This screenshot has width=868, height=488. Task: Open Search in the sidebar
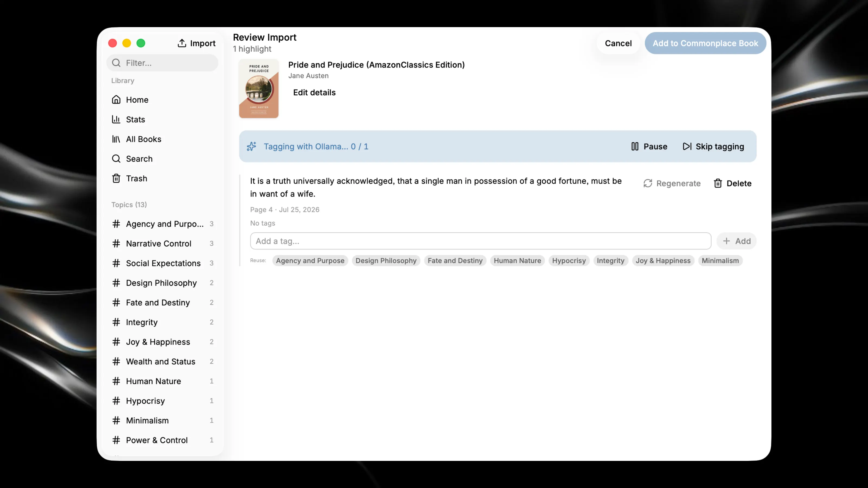tap(162, 159)
